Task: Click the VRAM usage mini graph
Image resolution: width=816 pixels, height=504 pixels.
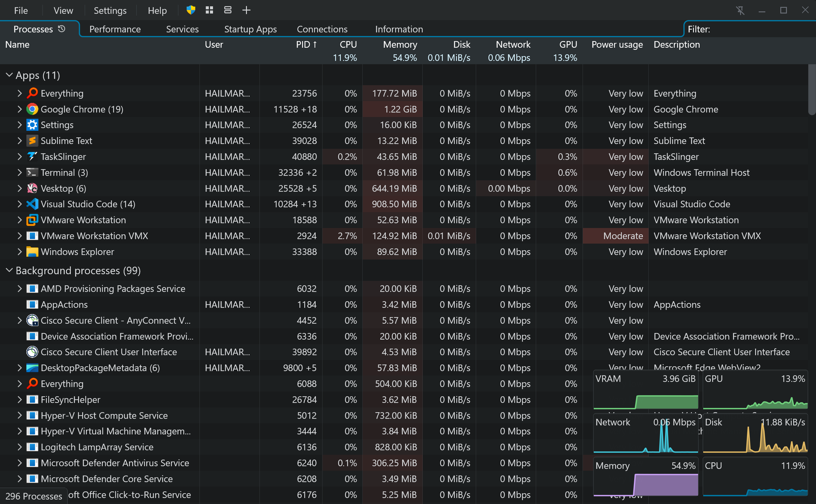Action: (x=646, y=390)
